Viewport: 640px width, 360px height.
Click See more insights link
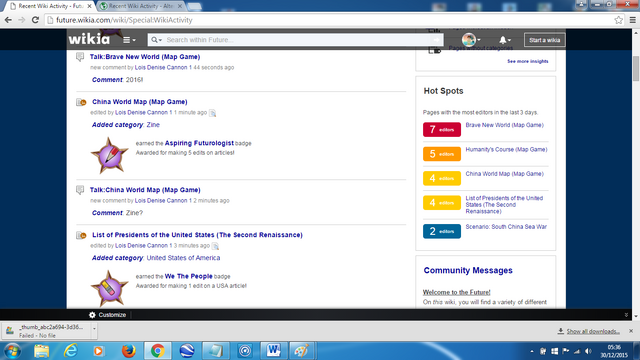point(528,61)
